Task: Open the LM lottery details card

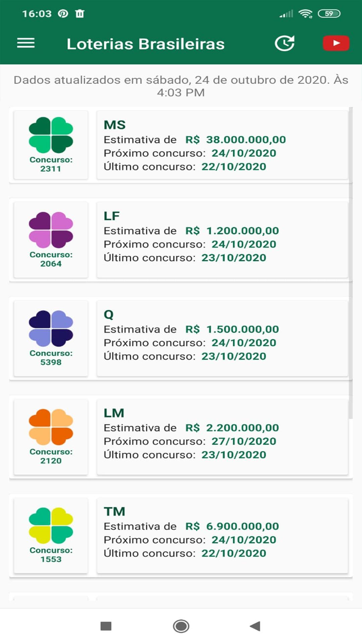Action: click(222, 437)
